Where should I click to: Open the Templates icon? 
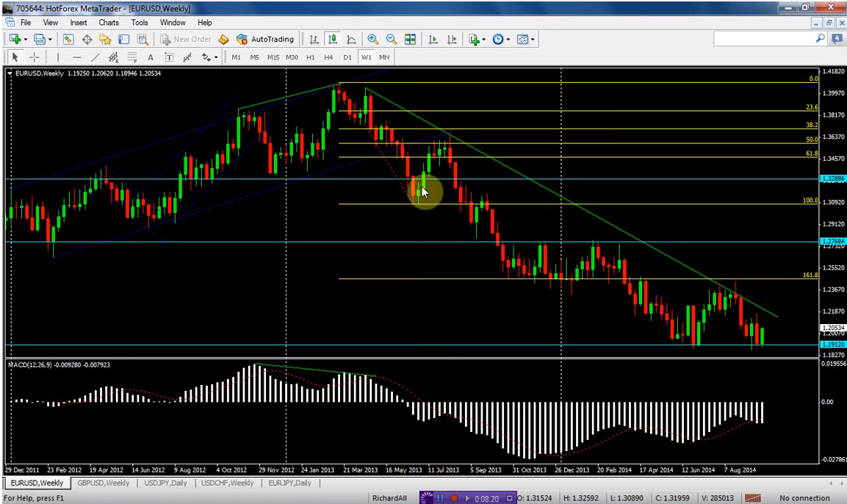[x=522, y=39]
